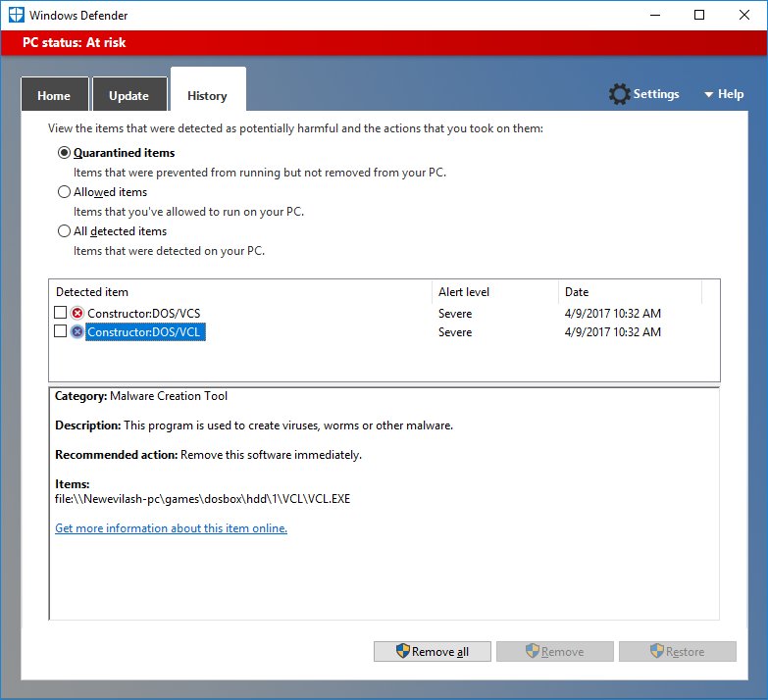Click the Remove button

[x=555, y=652]
